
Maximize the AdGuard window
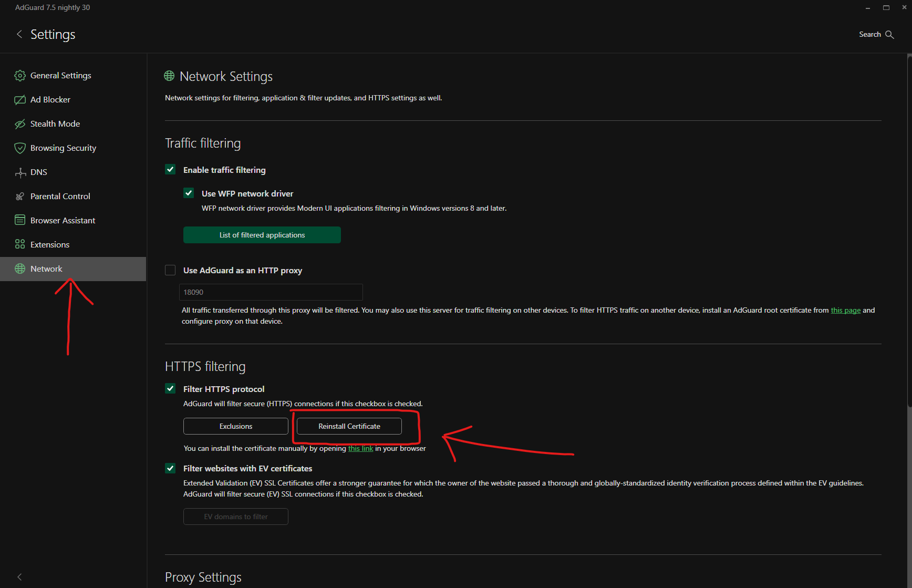point(886,8)
